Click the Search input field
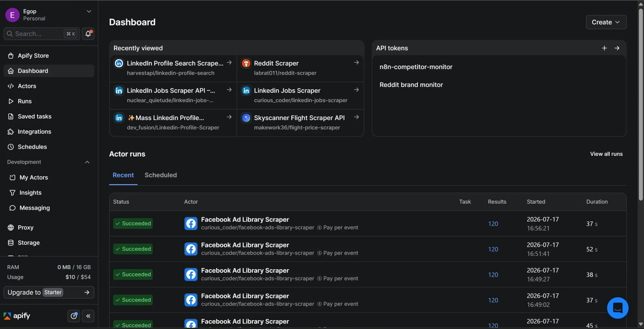644x329 pixels. click(42, 34)
